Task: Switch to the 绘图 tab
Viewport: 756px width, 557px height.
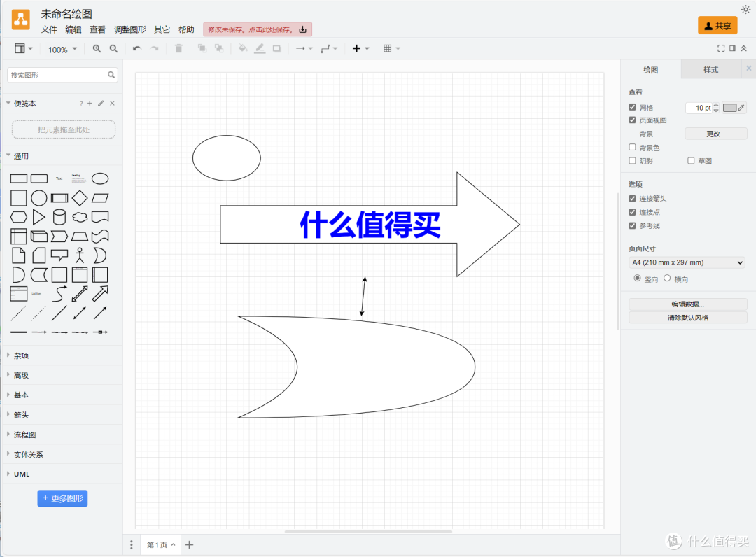Action: tap(650, 70)
